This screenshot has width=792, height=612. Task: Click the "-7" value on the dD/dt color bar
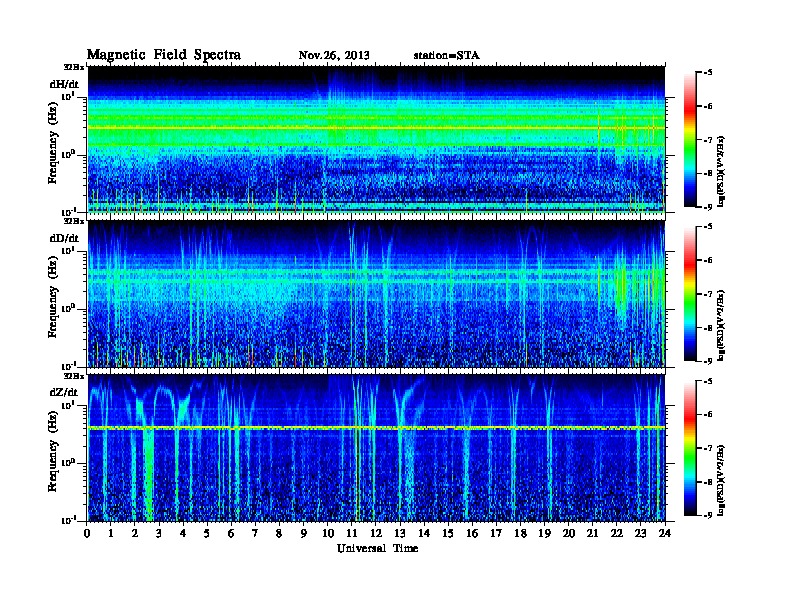tap(708, 294)
